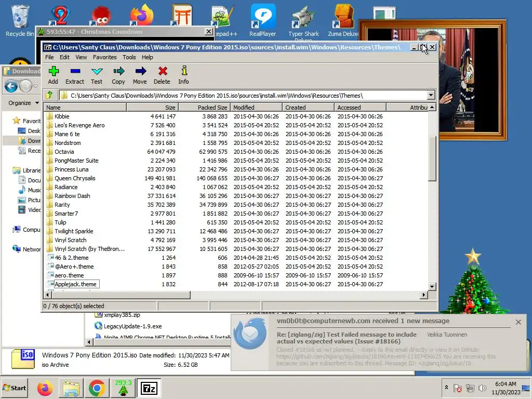
Task: Sort by the Modified column header
Action: (x=256, y=107)
